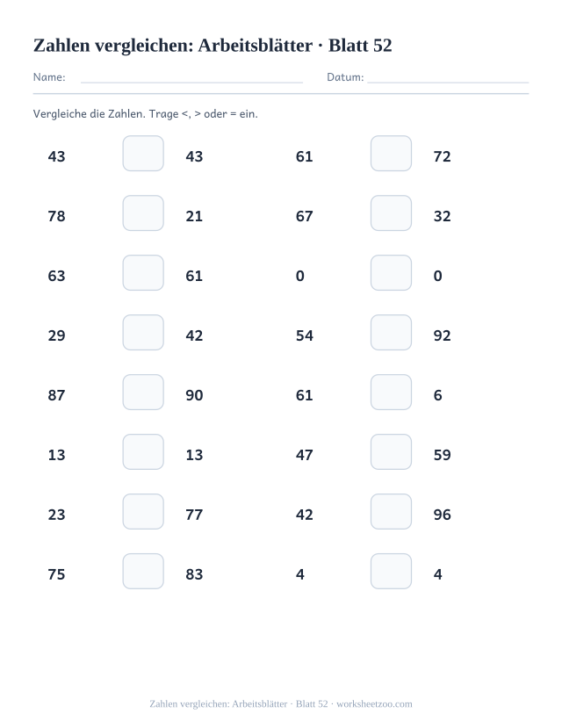This screenshot has height=728, width=562.
Task: Click the worksheetzoo.com footer text
Action: (x=374, y=704)
